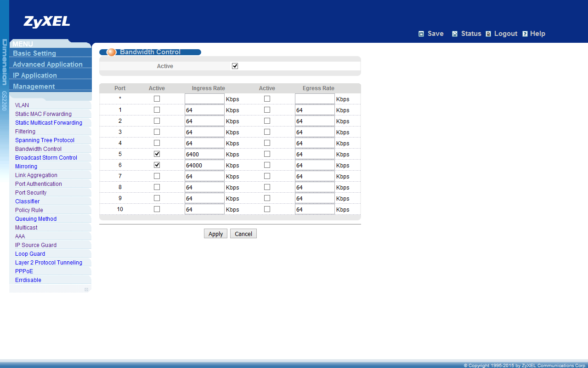Open Port Authentication
Viewport: 588px width, 368px height.
tap(39, 184)
